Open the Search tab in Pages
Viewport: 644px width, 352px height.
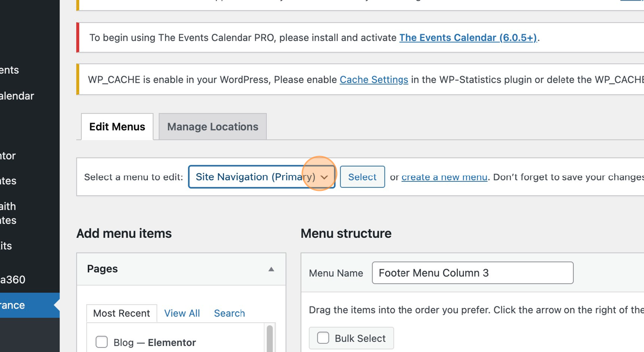pyautogui.click(x=229, y=313)
